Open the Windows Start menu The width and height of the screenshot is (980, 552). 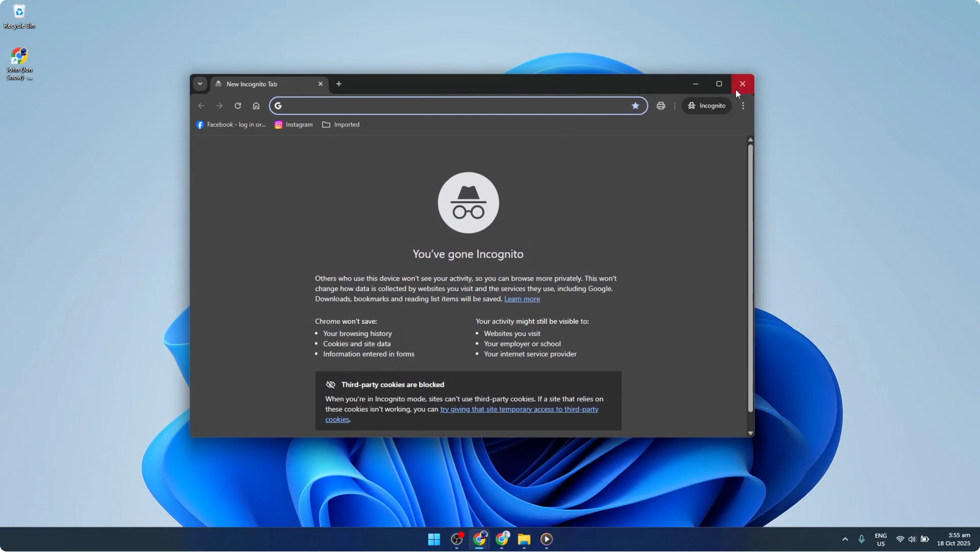(x=434, y=540)
